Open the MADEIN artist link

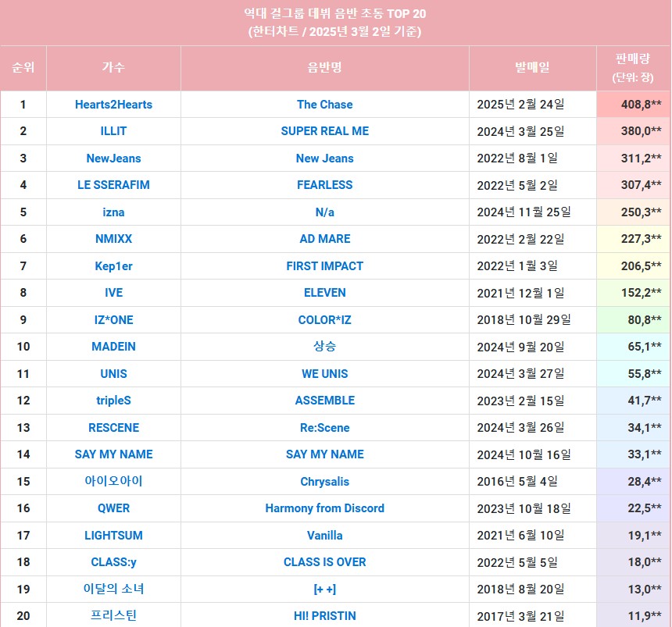pos(113,347)
